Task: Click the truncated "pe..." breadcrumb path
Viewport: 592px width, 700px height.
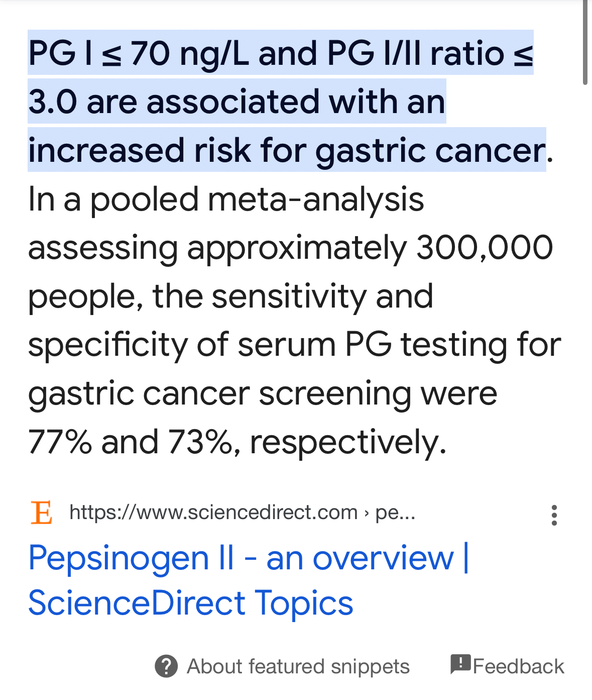Action: [395, 513]
